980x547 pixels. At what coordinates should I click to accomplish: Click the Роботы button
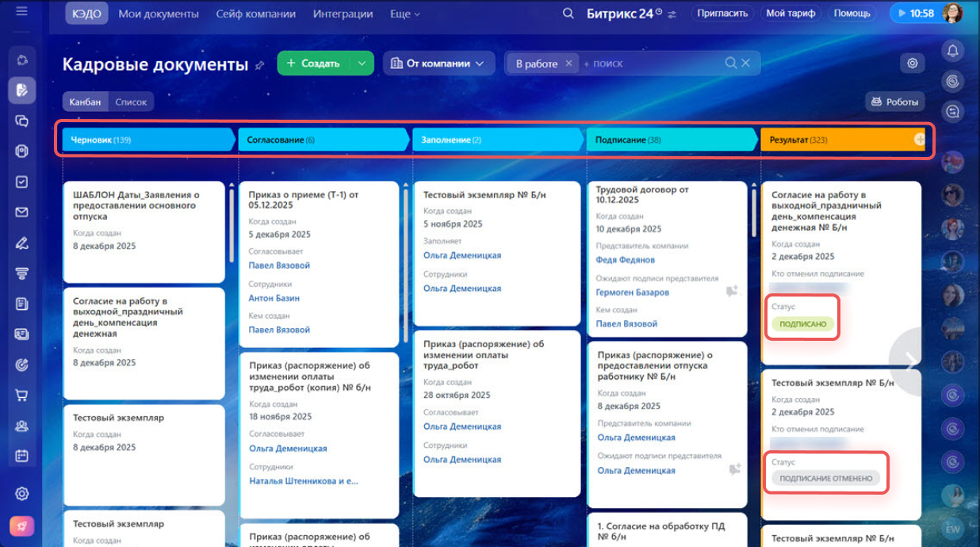(x=895, y=101)
